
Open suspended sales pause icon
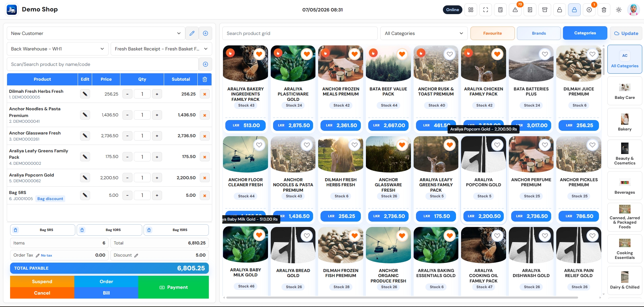point(589,10)
